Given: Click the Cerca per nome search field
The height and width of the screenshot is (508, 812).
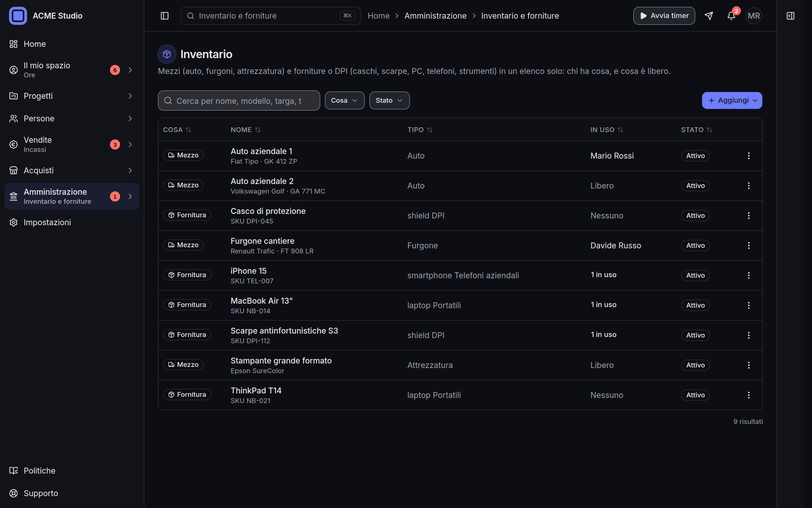Looking at the screenshot, I should (x=239, y=100).
